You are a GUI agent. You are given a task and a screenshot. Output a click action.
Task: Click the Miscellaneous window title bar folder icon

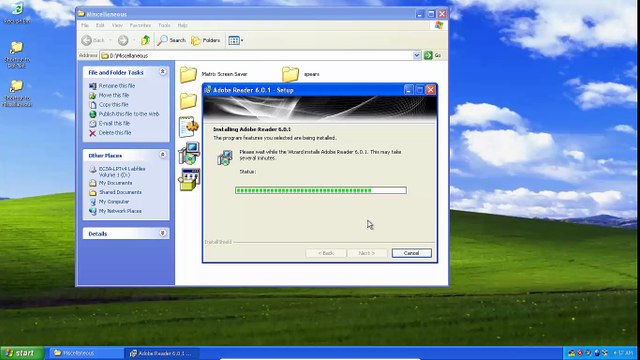[81, 14]
